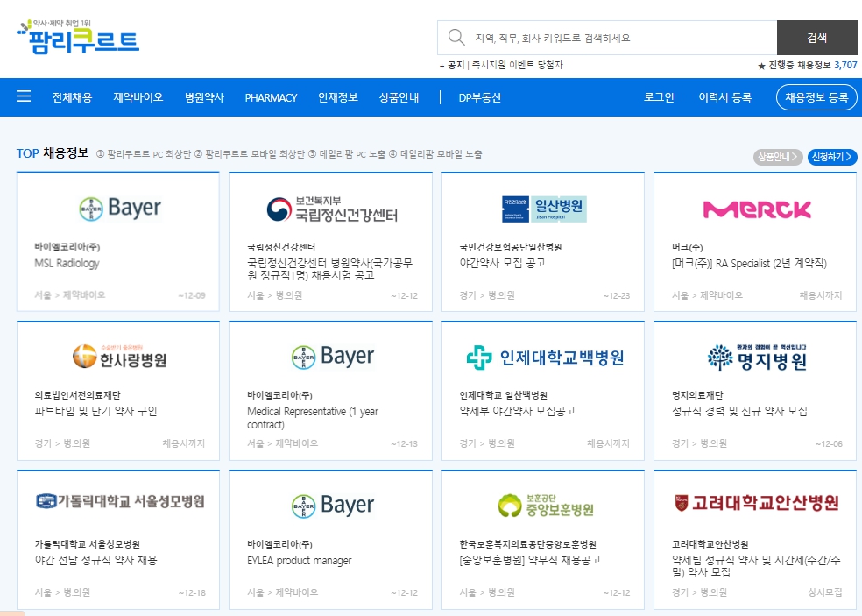The image size is (862, 616).
Task: Open the 한사랑병원 logo image
Action: pyautogui.click(x=120, y=357)
